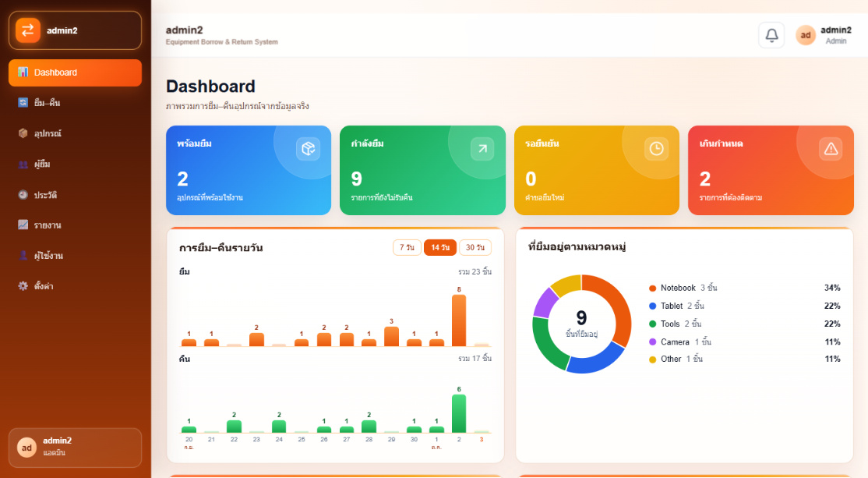
Task: Go to ยืม–คืน menu item
Action: click(x=76, y=102)
